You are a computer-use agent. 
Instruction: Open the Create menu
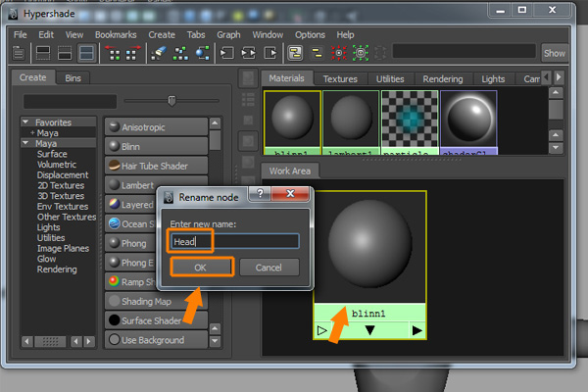(x=162, y=35)
